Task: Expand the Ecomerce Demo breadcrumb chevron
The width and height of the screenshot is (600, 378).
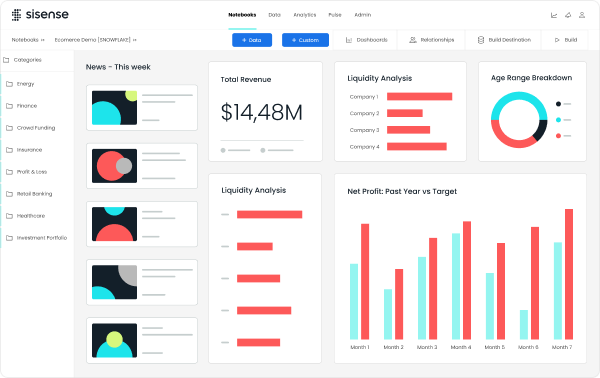Action: (x=135, y=40)
